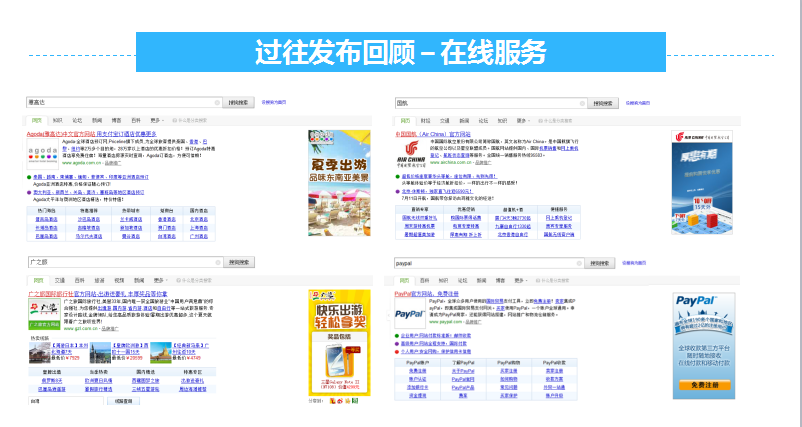Click 什么是分类搜索 help in 雅高达 tab bar
802x427 pixels.
coord(190,121)
